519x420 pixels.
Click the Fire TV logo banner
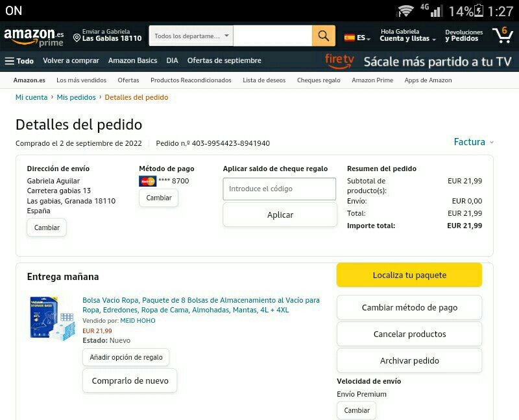339,61
